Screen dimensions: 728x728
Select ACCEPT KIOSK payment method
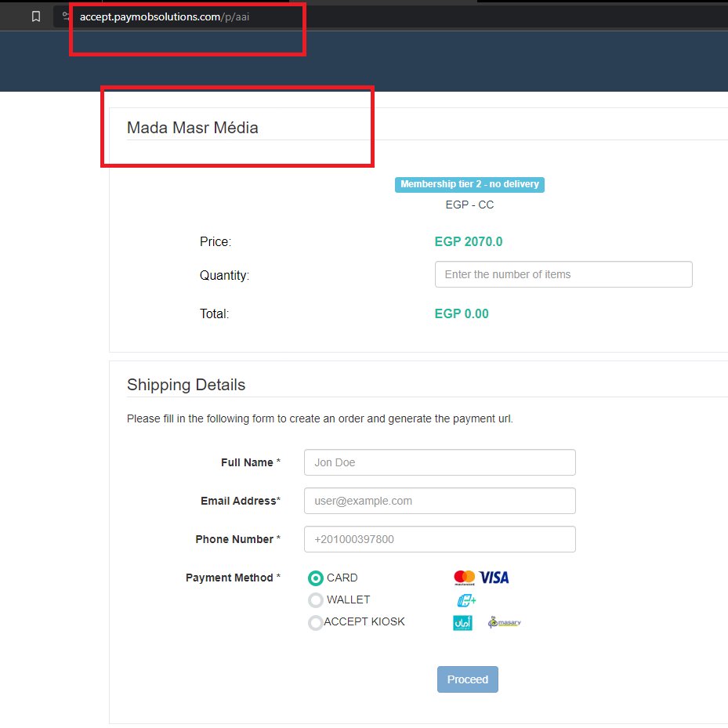[x=316, y=622]
